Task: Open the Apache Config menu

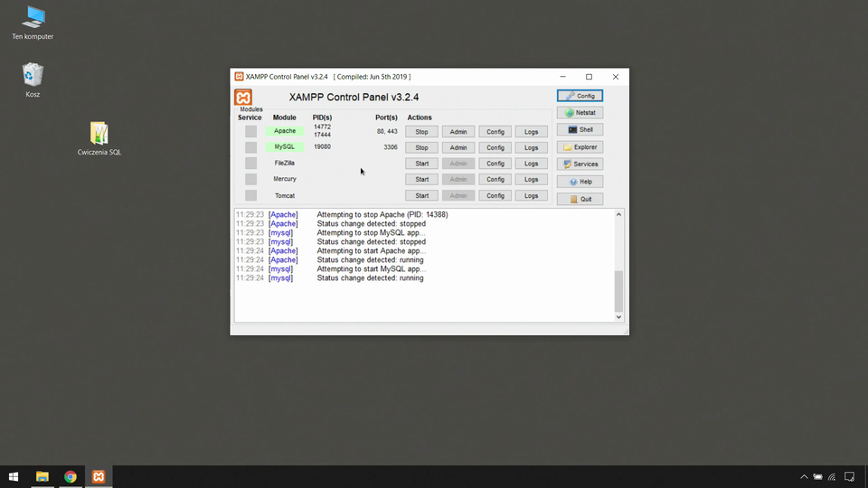Action: pyautogui.click(x=495, y=132)
